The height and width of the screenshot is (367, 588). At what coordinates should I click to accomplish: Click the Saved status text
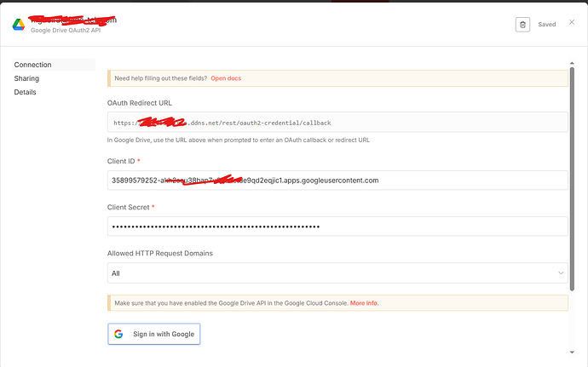tap(547, 25)
